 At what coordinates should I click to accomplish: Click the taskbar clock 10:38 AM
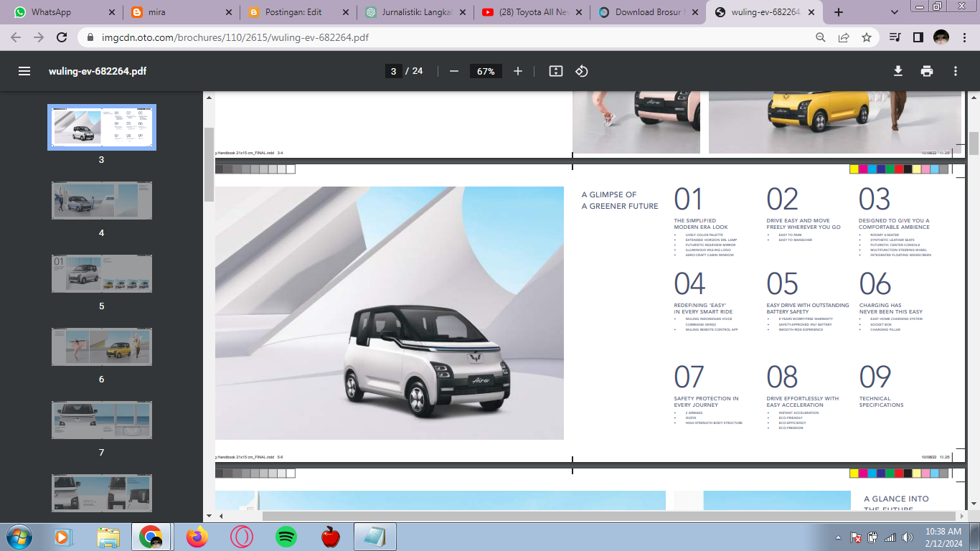point(943,532)
